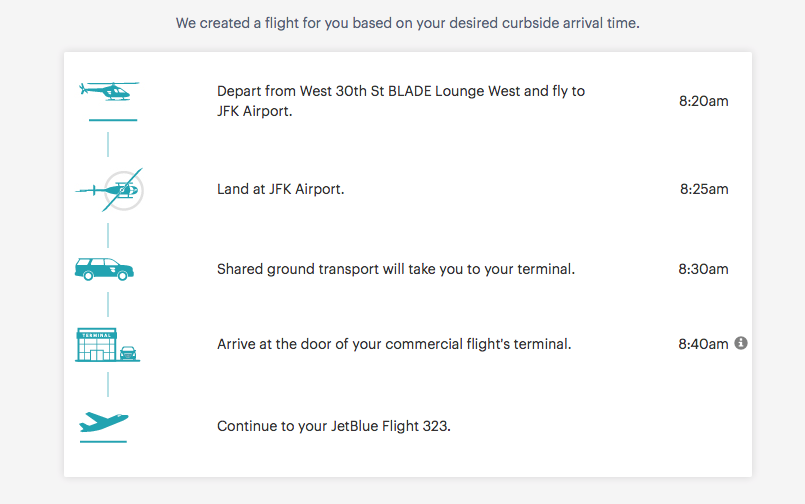
Task: Click the 'We created a flight for you' heading
Action: tap(408, 22)
